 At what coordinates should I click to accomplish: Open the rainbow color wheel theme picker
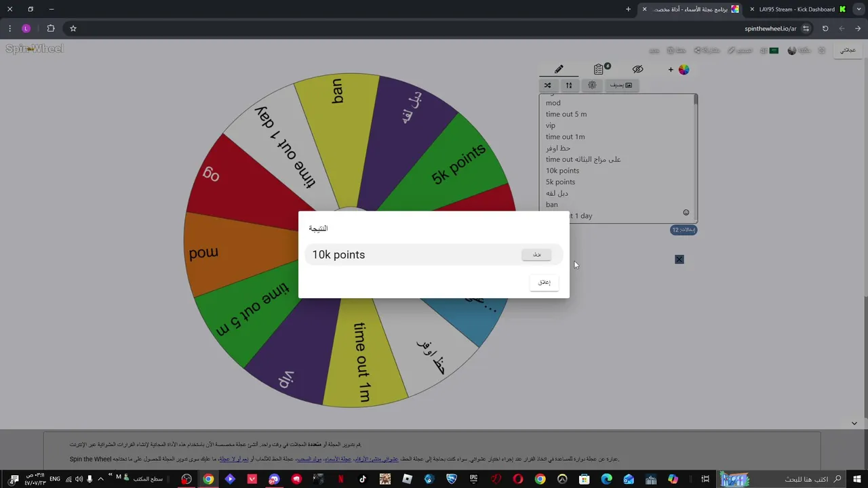click(684, 69)
